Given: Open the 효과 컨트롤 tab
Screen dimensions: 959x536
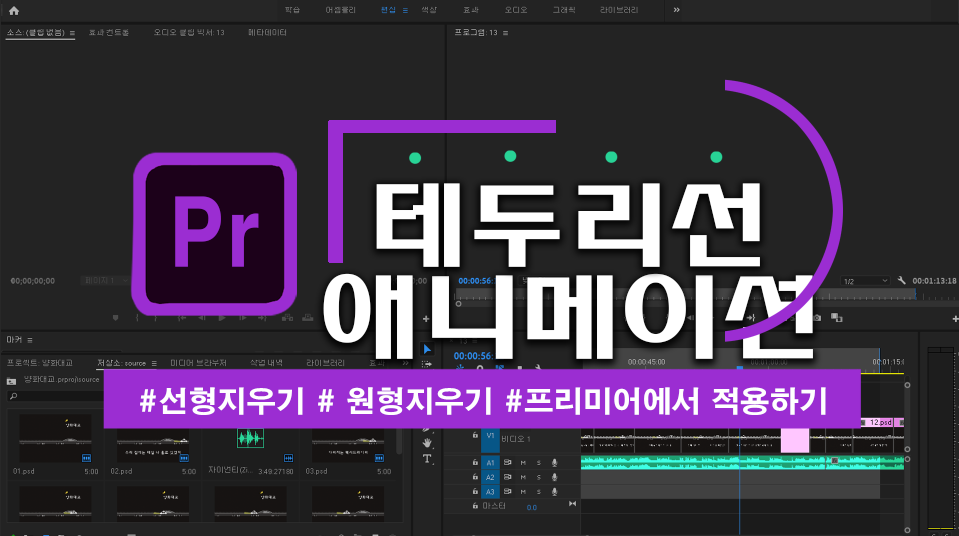Looking at the screenshot, I should (109, 32).
